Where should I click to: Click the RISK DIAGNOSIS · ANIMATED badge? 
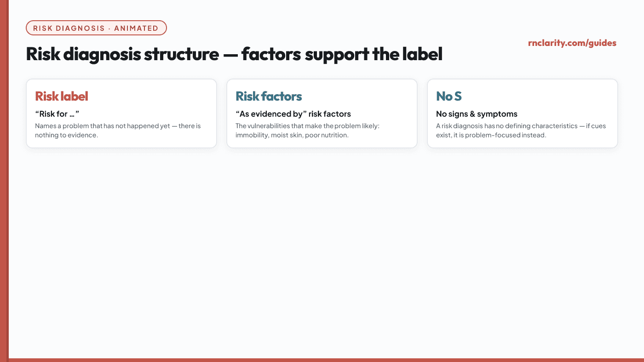point(96,28)
